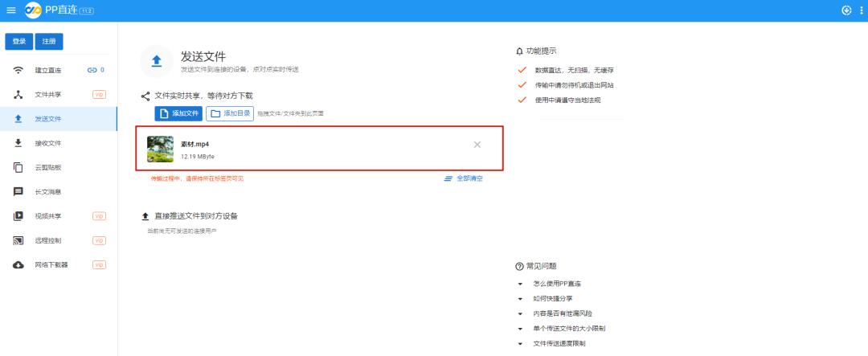This screenshot has width=868, height=356.
Task: Click the share icon beside 文件实时共享
Action: tap(145, 96)
